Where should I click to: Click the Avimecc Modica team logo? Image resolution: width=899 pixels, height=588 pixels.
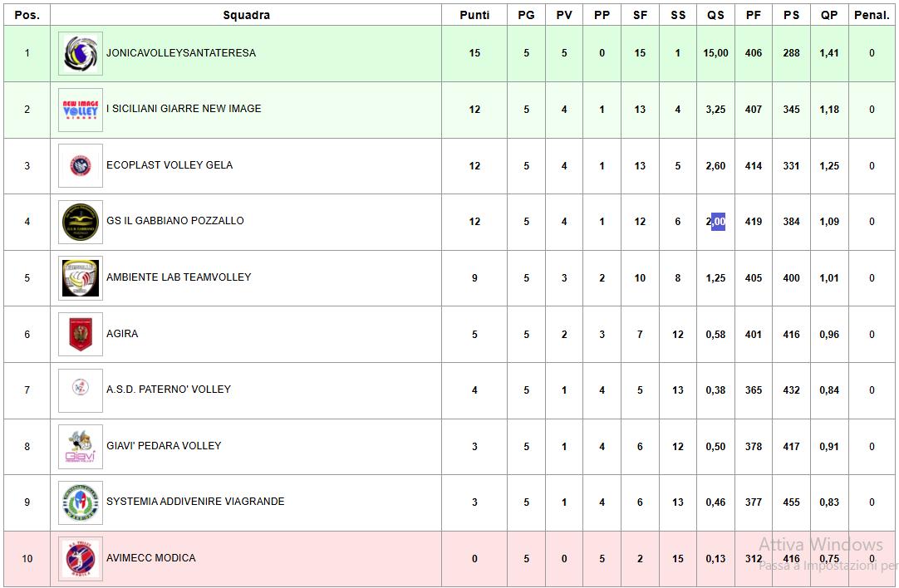pyautogui.click(x=81, y=559)
